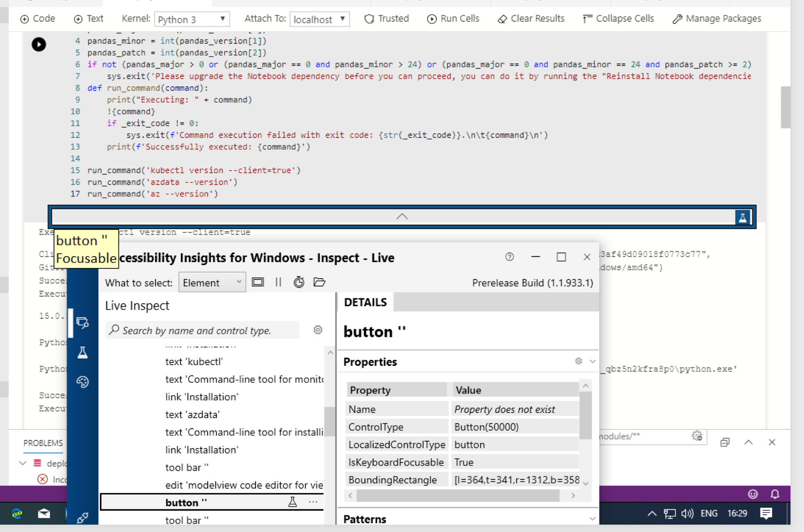804x532 pixels.
Task: Open Manage Packages from notebook toolbar
Action: pos(716,18)
